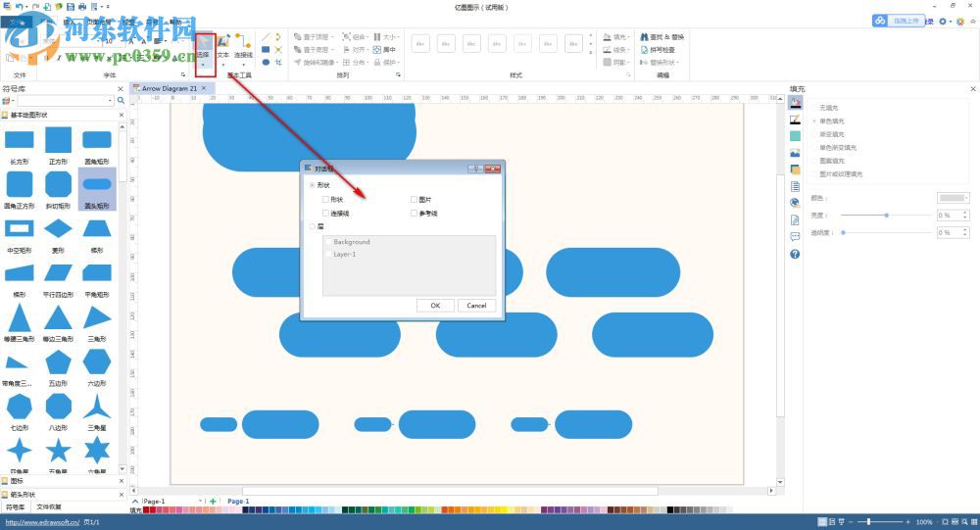This screenshot has height=530, width=980.
Task: Open teal shadow panel icon in sidebar
Action: (795, 135)
